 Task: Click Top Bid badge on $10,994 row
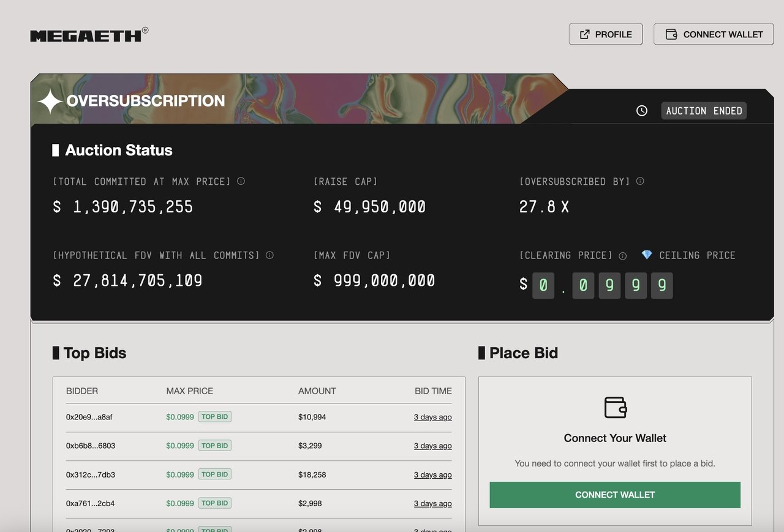click(x=214, y=417)
